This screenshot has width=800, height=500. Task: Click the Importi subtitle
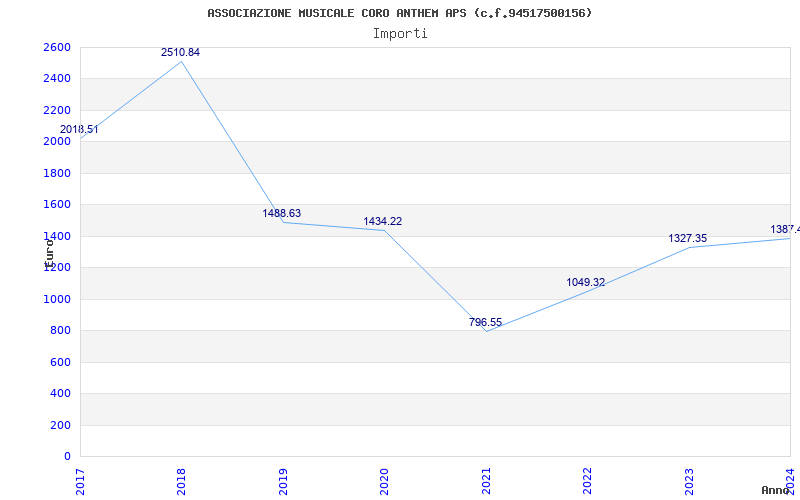[x=400, y=34]
